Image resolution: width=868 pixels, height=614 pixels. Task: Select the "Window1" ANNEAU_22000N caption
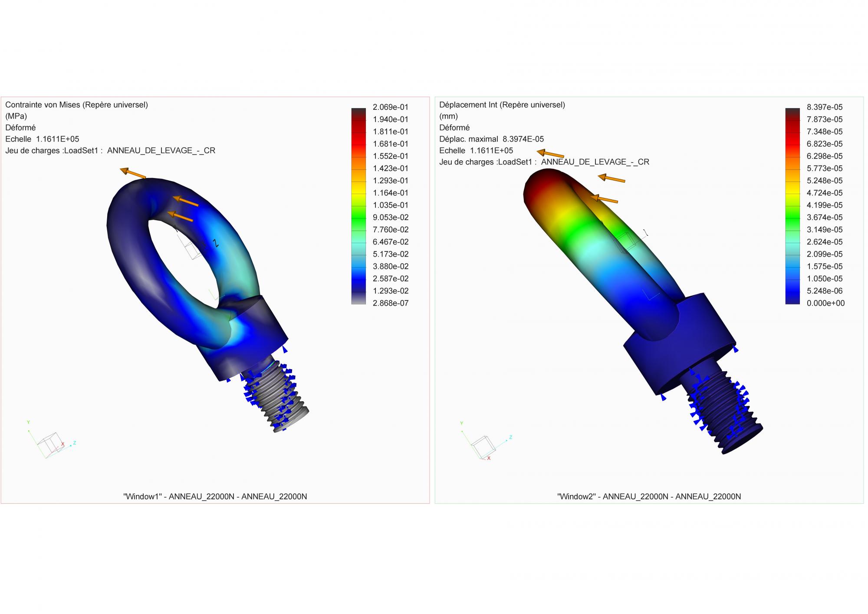215,496
